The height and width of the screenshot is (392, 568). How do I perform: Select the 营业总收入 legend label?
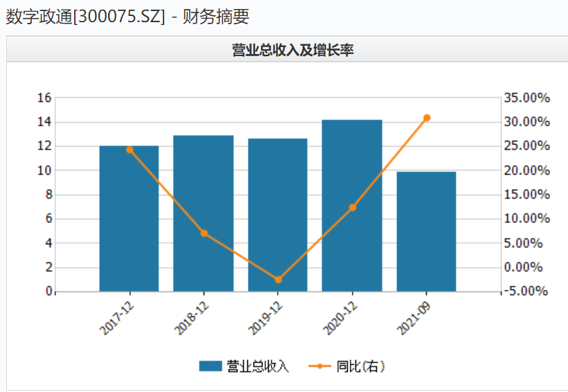tap(258, 366)
